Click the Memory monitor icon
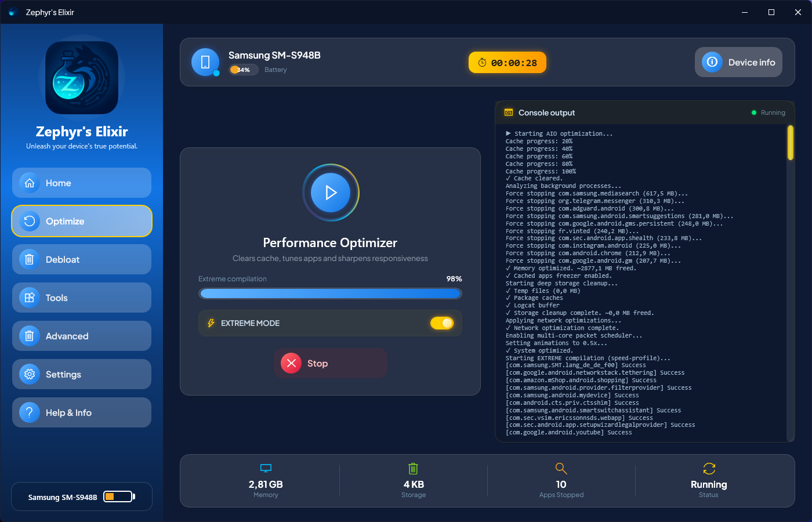Image resolution: width=812 pixels, height=522 pixels. coord(266,468)
